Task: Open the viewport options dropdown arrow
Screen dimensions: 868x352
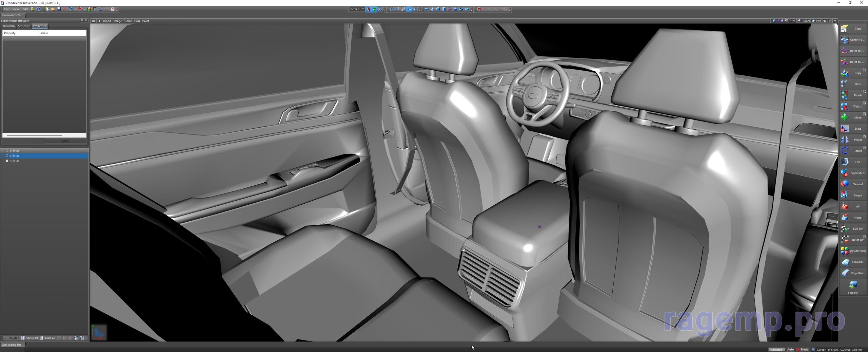Action: click(835, 21)
